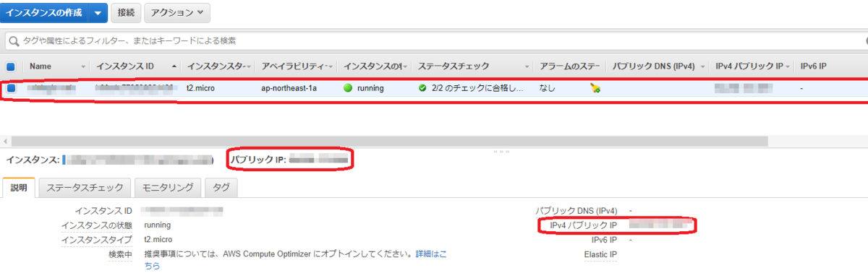Viewport: 868px width, 273px height.
Task: Click the なし alarm cell
Action: [548, 88]
